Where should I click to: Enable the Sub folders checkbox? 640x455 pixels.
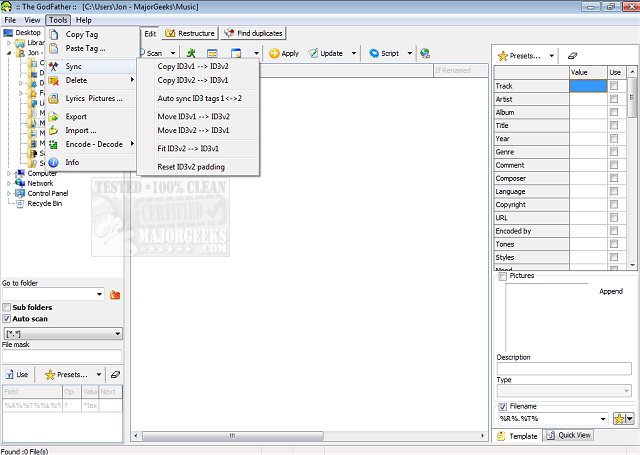tap(7, 307)
